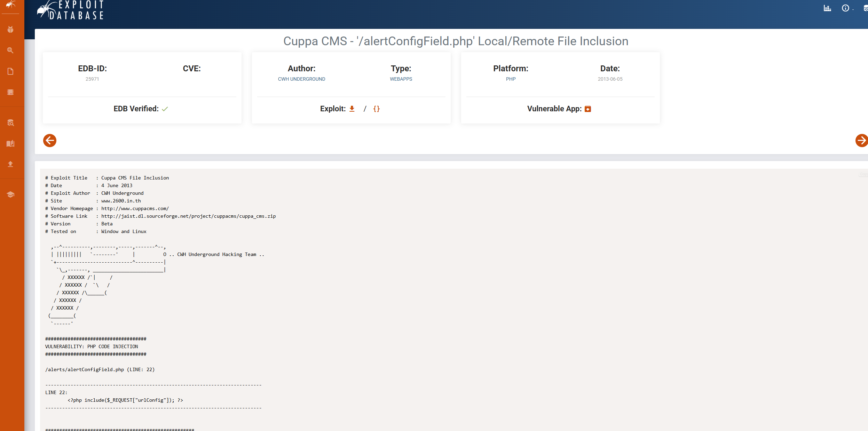Image resolution: width=868 pixels, height=431 pixels.
Task: Download the Vulnerable App archive icon
Action: click(x=588, y=109)
